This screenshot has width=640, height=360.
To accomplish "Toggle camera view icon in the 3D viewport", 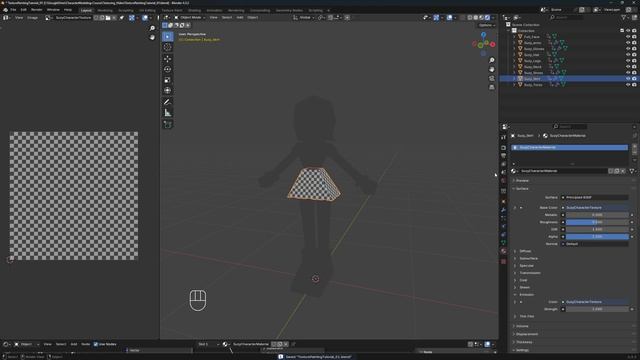I will pos(491,78).
